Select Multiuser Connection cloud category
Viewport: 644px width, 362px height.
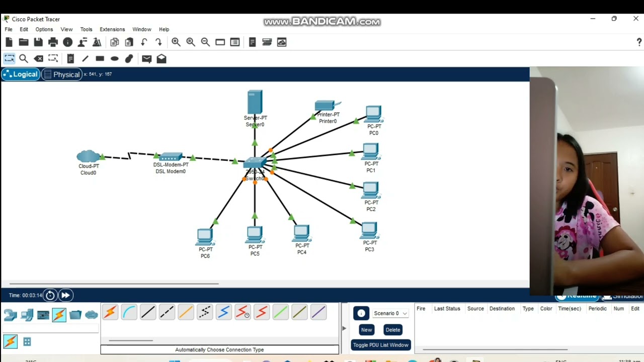click(91, 315)
